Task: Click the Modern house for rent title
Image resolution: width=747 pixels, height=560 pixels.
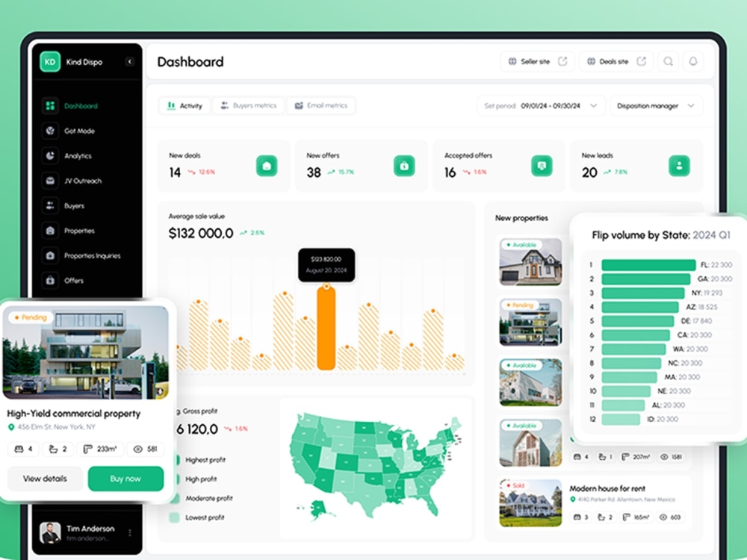Action: [607, 488]
